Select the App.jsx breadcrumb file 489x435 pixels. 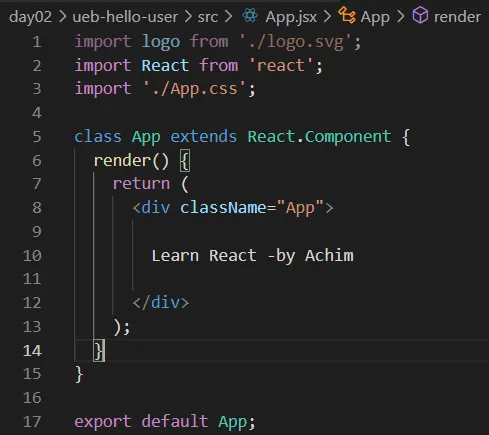(x=291, y=17)
